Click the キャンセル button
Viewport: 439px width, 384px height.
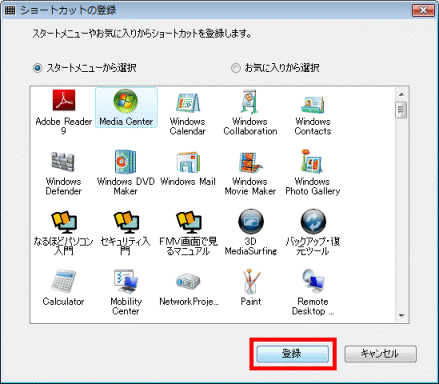tap(380, 354)
